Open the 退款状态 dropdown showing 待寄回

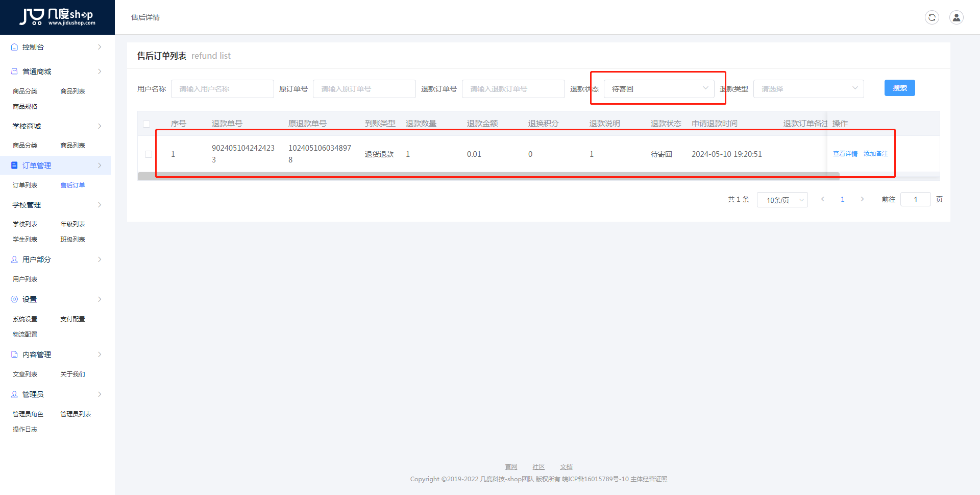658,89
